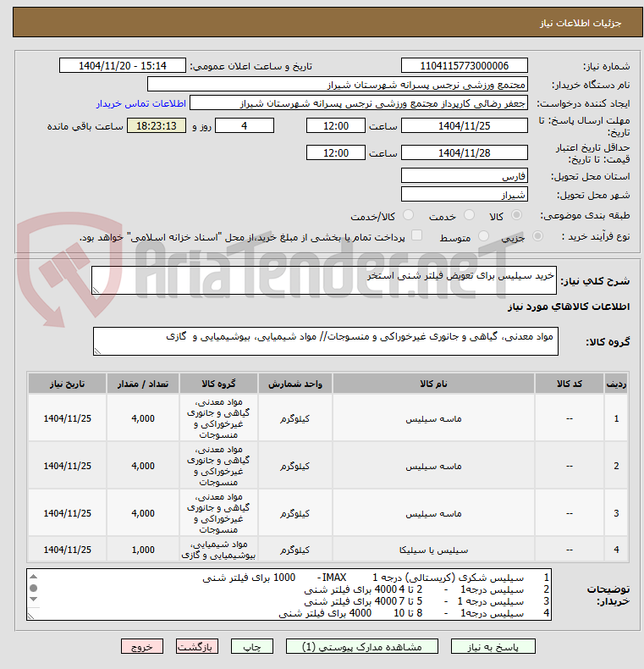Image resolution: width=644 pixels, height=669 pixels.
Task: Click ماسه سیلیس in row 3
Action: click(x=433, y=514)
